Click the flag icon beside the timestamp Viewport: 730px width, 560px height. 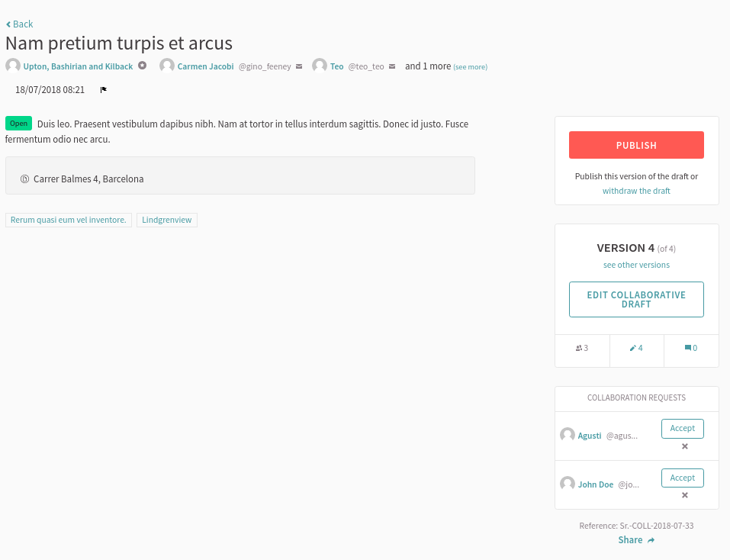point(103,90)
